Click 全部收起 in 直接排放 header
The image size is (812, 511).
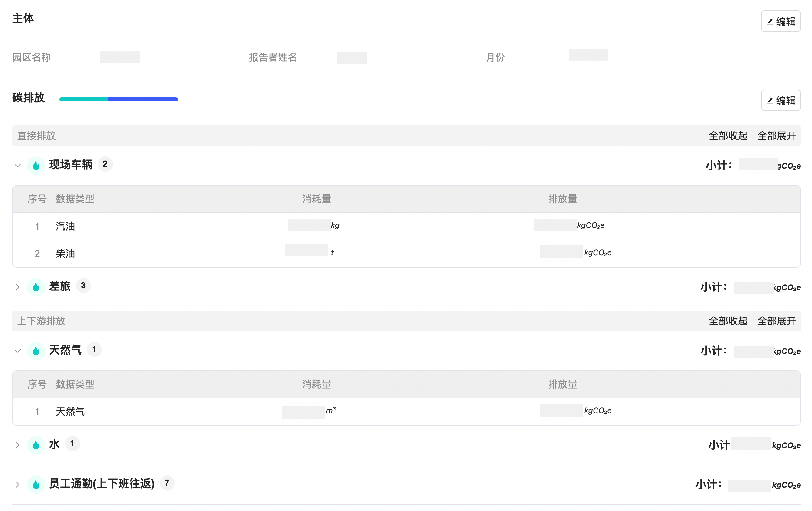coord(728,136)
